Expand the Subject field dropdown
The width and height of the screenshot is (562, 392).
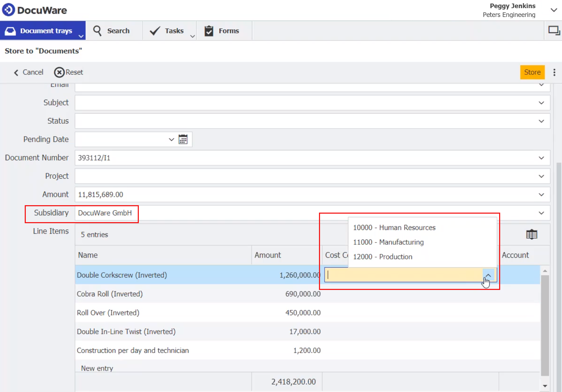coord(541,103)
